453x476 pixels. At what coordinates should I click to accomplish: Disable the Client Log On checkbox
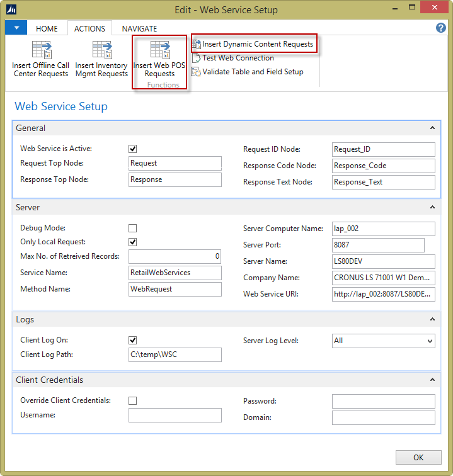[x=132, y=341]
